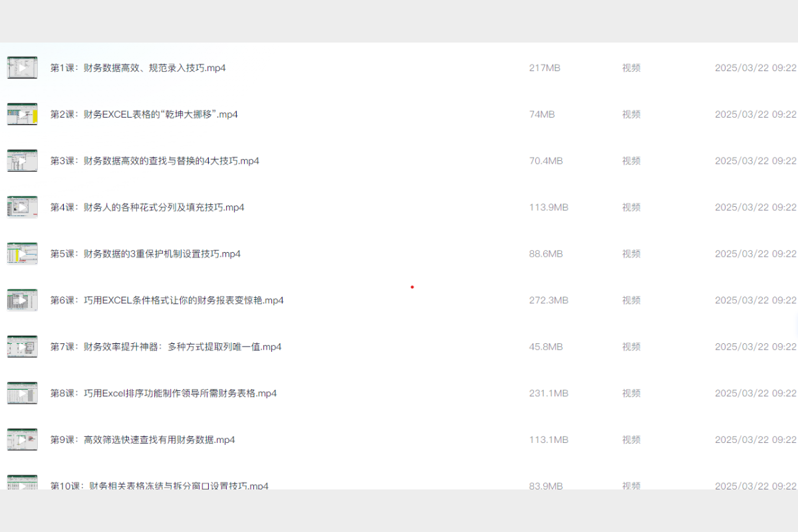The image size is (798, 532).
Task: Open video thumbnail for 第1课 财务数据高效、规范录入技巧
Action: pyautogui.click(x=22, y=68)
